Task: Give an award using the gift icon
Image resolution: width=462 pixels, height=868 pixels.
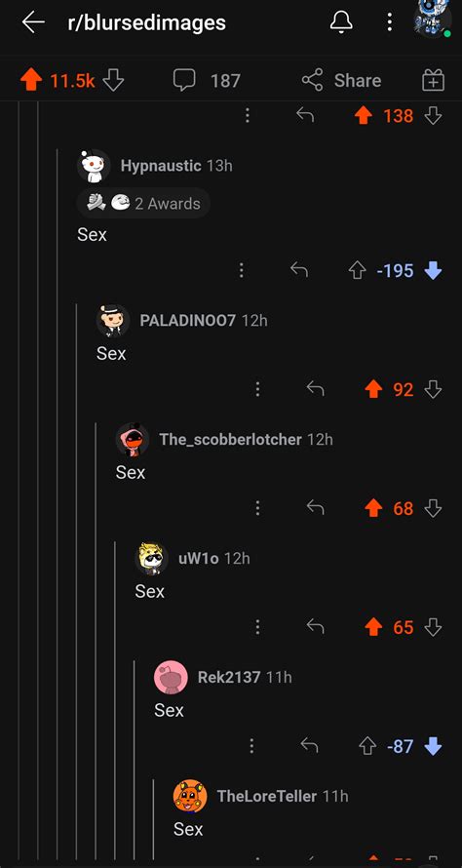Action: tap(433, 81)
